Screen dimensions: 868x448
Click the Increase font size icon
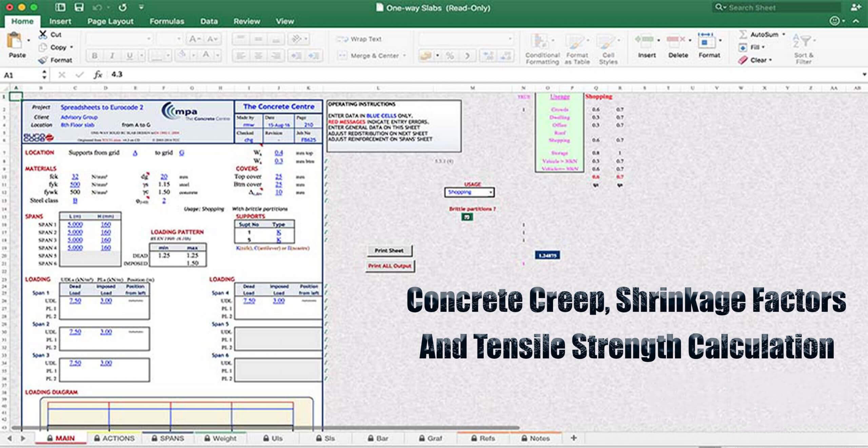tap(195, 39)
